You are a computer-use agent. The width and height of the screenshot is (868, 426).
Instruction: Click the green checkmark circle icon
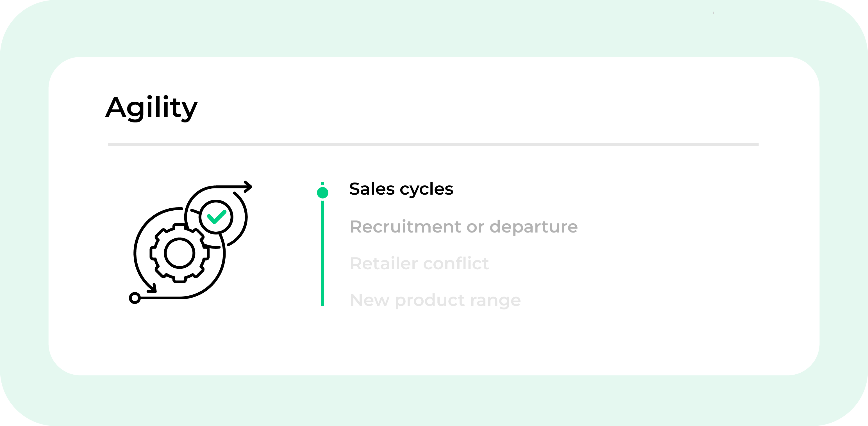tap(216, 217)
